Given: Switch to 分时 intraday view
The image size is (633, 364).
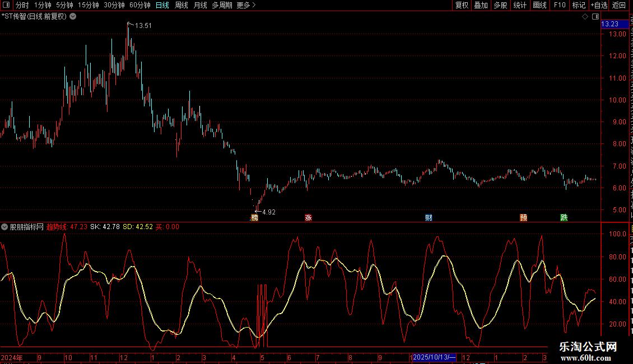Looking at the screenshot, I should click(x=22, y=5).
